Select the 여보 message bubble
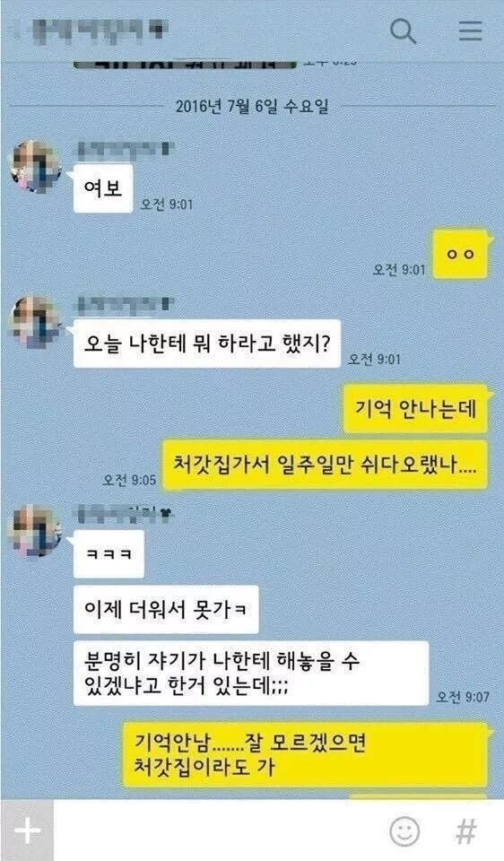 point(103,188)
